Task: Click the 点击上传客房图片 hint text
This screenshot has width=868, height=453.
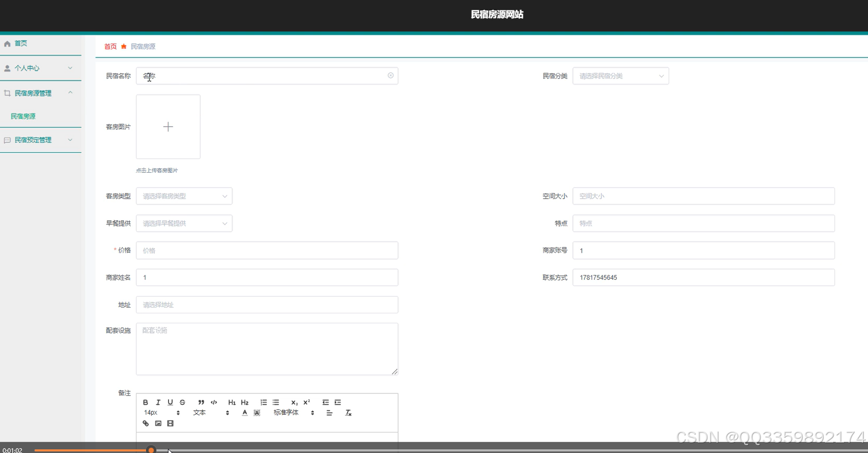Action: (157, 171)
